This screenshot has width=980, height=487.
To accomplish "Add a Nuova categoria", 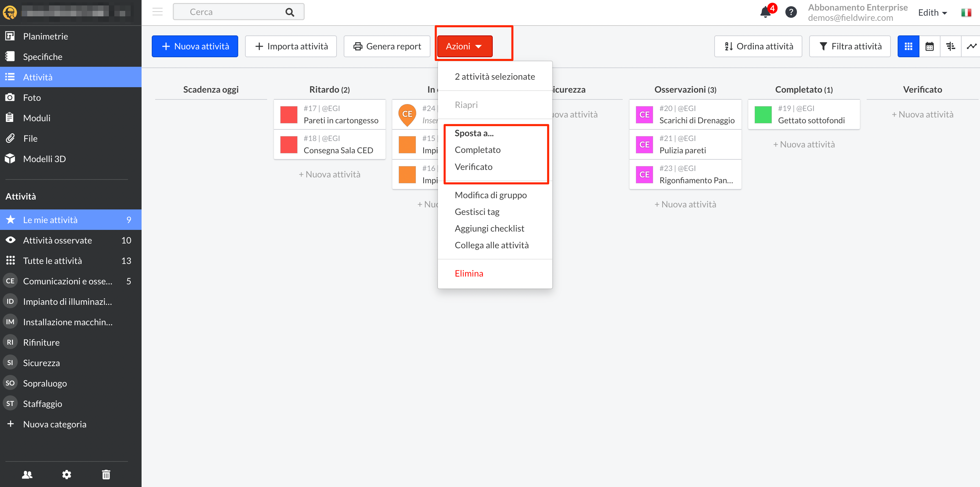I will pyautogui.click(x=71, y=424).
